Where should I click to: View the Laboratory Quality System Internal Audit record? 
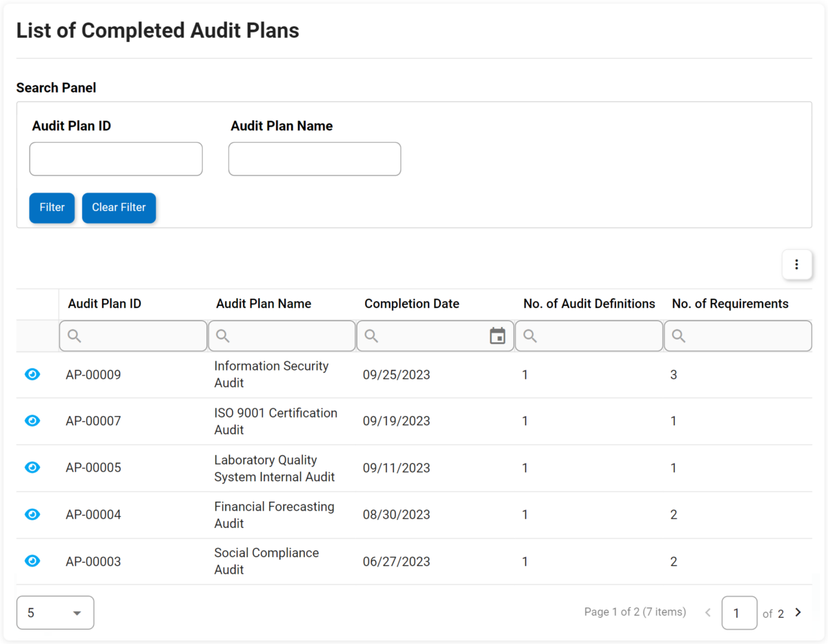pos(32,467)
